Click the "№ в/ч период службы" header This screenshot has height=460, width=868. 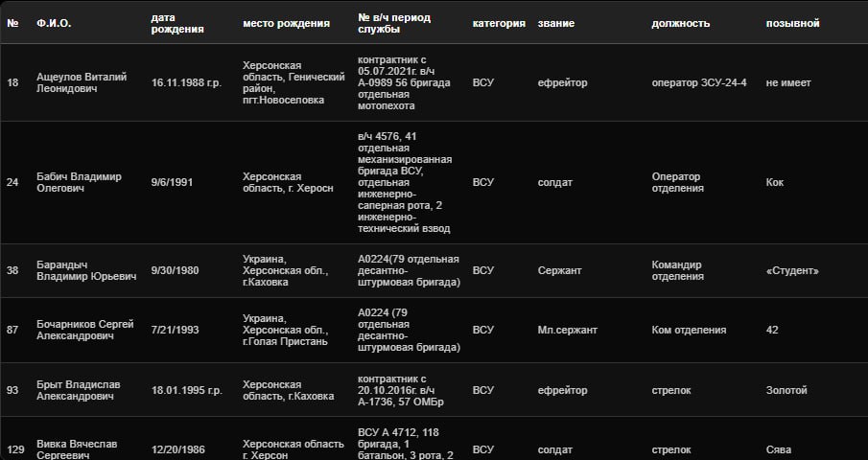(394, 23)
